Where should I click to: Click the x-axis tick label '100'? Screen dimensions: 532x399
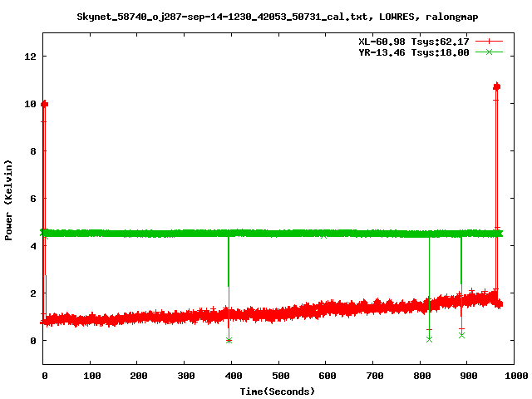coord(92,376)
